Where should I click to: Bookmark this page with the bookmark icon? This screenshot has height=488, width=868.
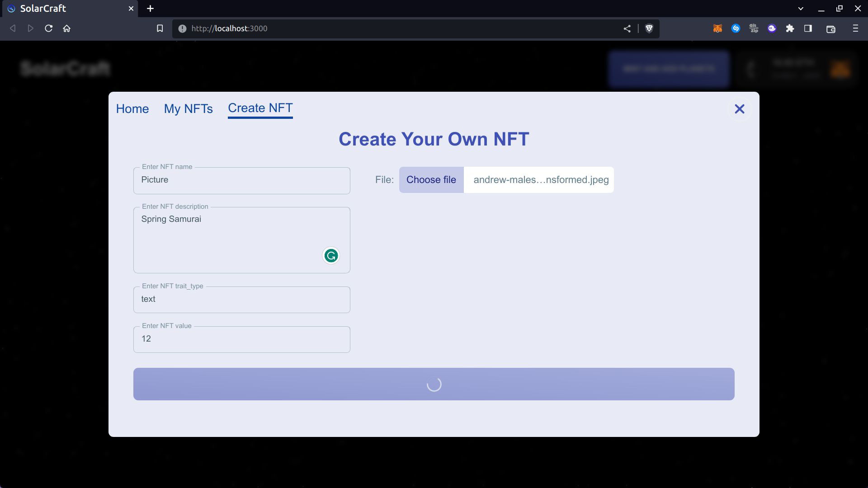point(160,28)
